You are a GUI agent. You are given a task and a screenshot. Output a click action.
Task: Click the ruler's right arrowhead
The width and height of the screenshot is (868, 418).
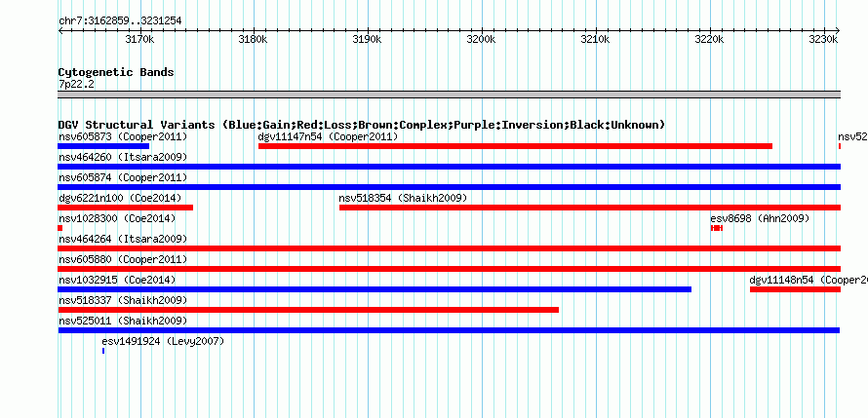click(838, 30)
